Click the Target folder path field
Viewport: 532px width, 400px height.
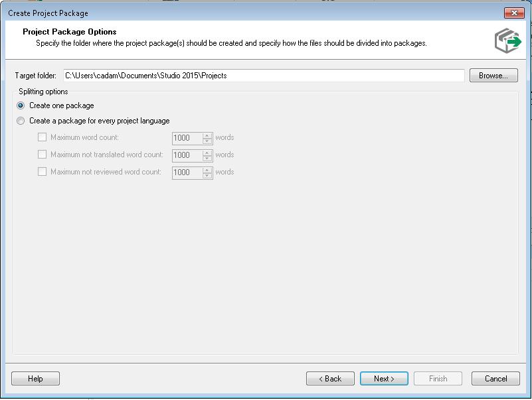point(264,75)
